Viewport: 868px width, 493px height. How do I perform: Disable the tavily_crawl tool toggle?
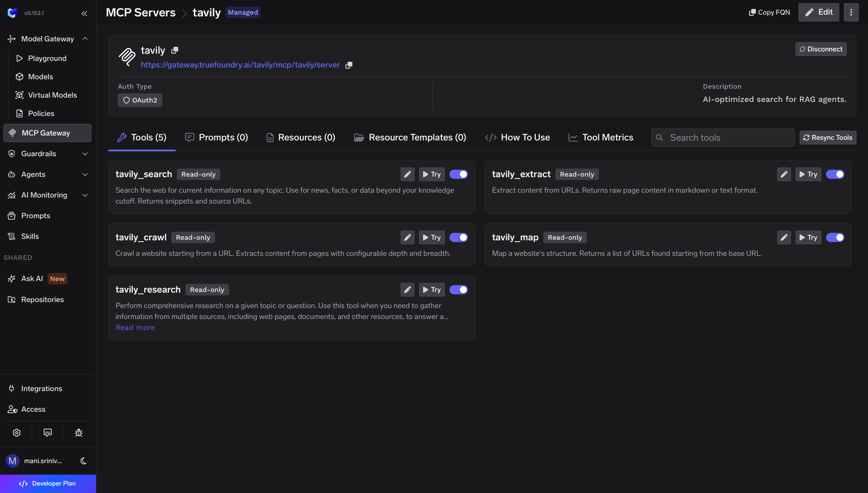click(x=458, y=237)
